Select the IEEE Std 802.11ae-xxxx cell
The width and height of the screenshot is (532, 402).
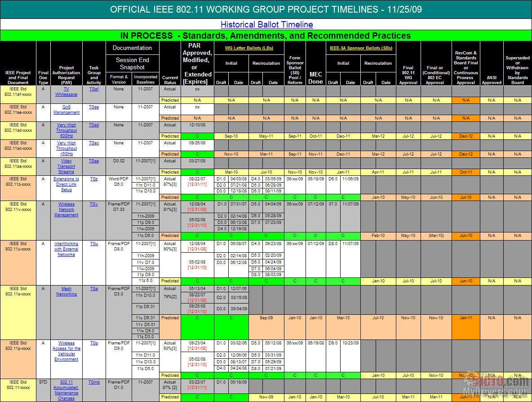click(18, 112)
